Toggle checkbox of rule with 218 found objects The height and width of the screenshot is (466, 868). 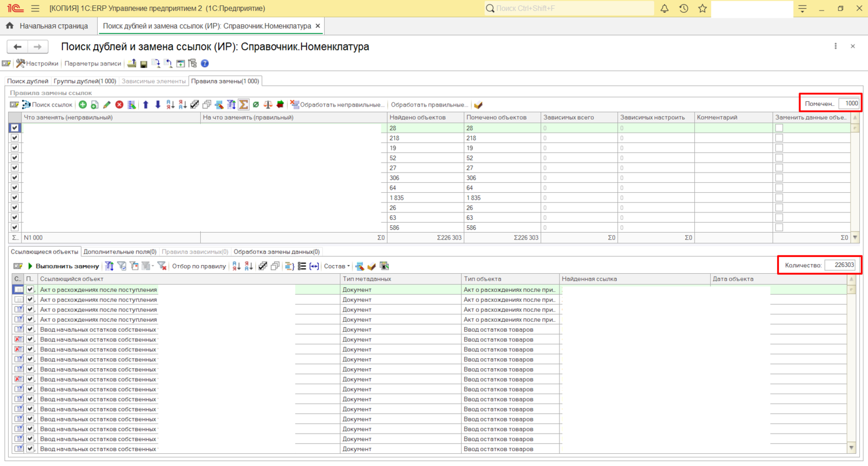(14, 138)
